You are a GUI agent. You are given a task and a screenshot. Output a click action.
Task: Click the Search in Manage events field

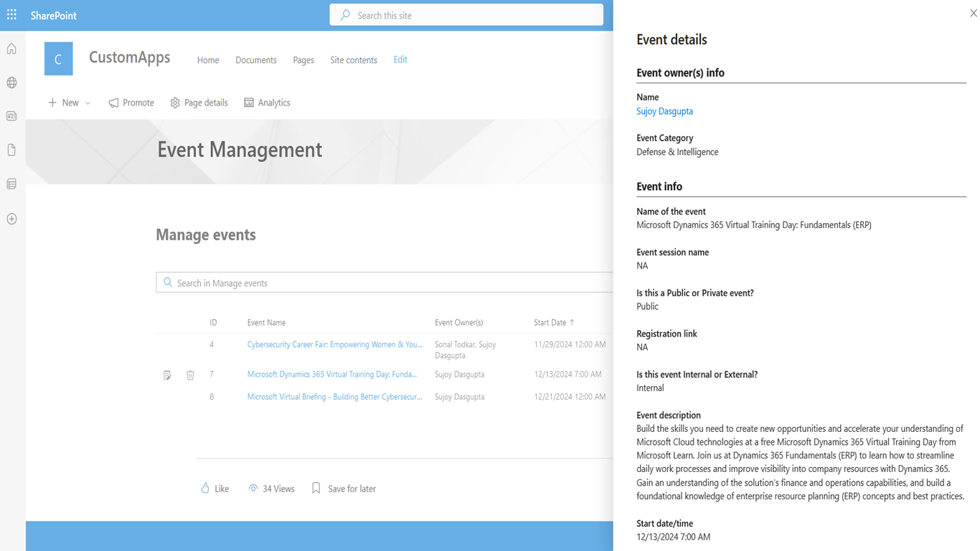pyautogui.click(x=387, y=283)
